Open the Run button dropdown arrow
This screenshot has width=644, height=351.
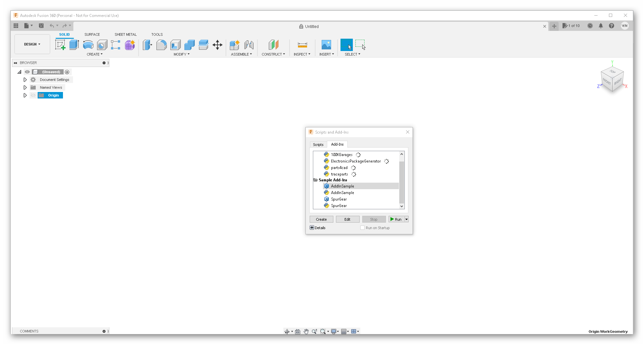(x=406, y=219)
